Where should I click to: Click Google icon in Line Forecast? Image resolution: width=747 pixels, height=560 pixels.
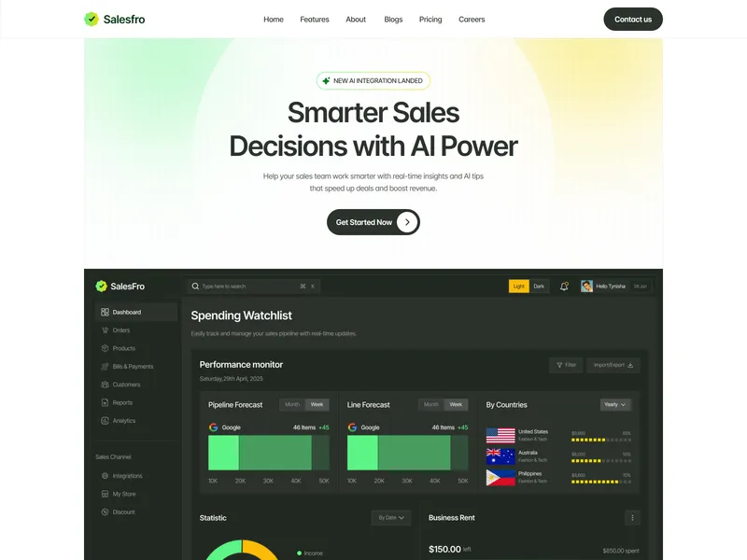(x=353, y=427)
